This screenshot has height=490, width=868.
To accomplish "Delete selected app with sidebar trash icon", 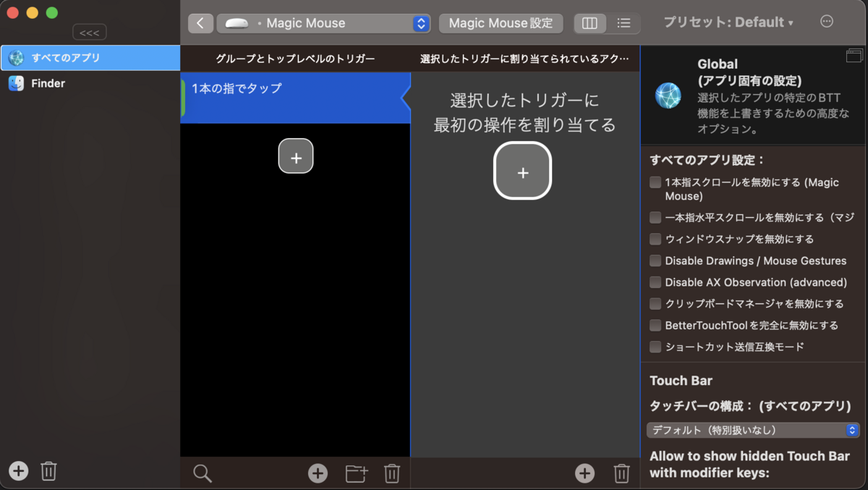I will pos(48,471).
